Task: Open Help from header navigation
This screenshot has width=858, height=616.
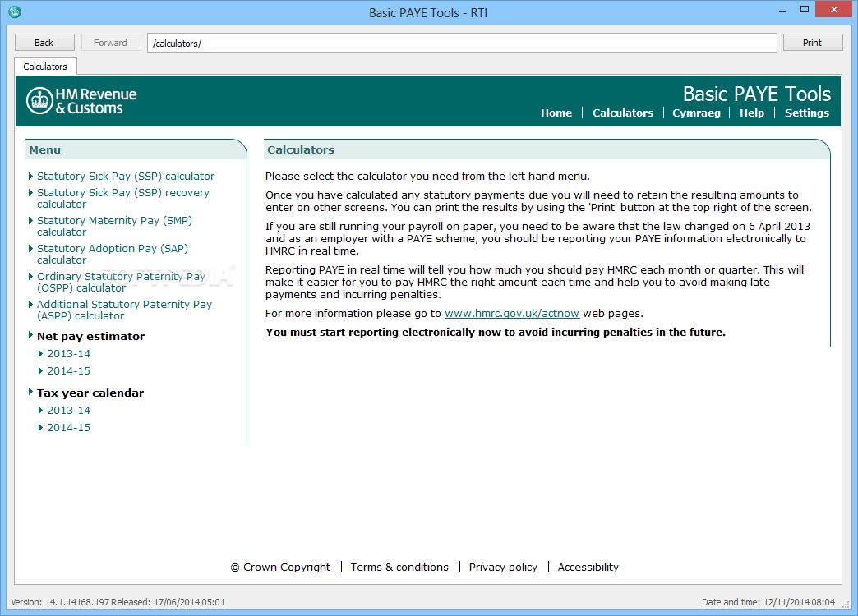Action: pos(752,113)
